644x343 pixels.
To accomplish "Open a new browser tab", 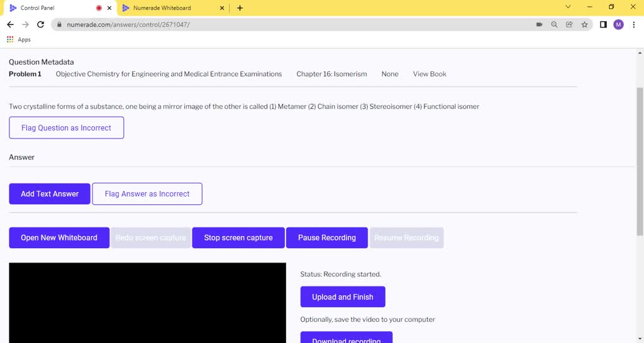I will tap(240, 8).
